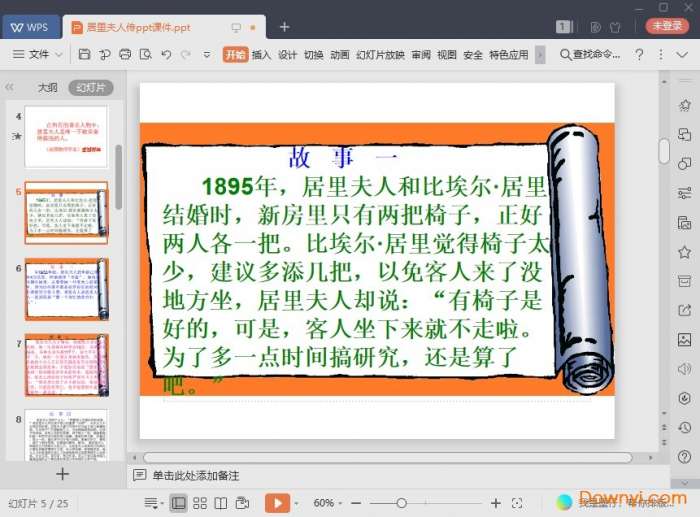Click the Undo arrow icon
Viewport: 700px width, 517px height.
point(166,54)
